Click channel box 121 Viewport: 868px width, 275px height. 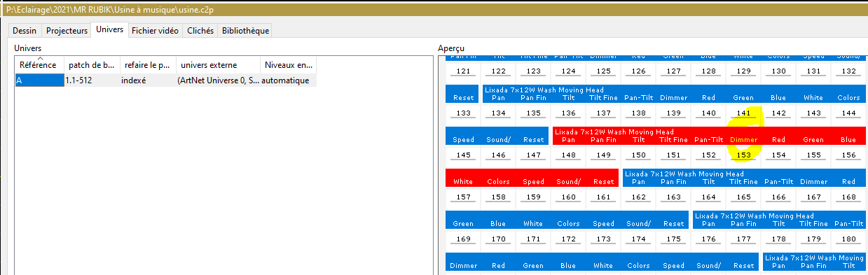click(463, 71)
